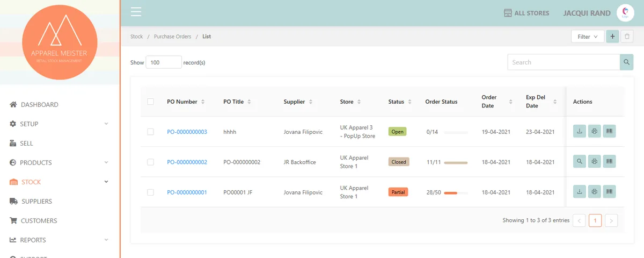Print icon for PO-0000000002
644x258 pixels.
tap(594, 162)
